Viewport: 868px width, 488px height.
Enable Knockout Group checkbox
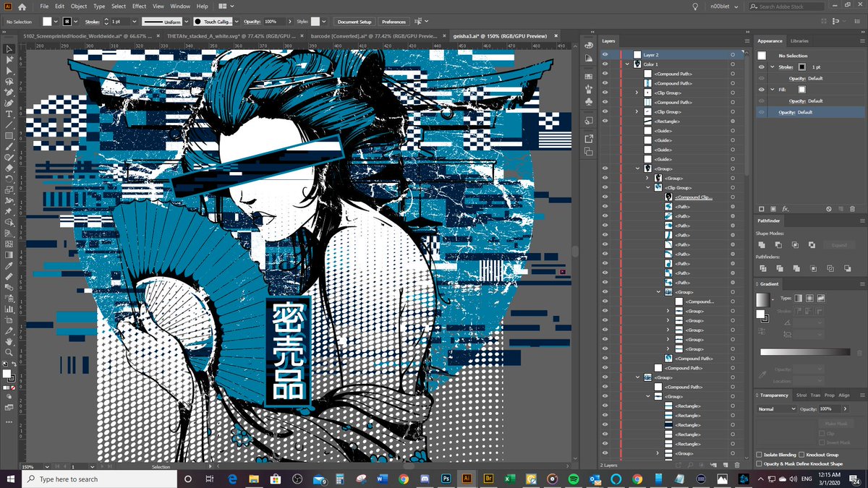pos(802,455)
